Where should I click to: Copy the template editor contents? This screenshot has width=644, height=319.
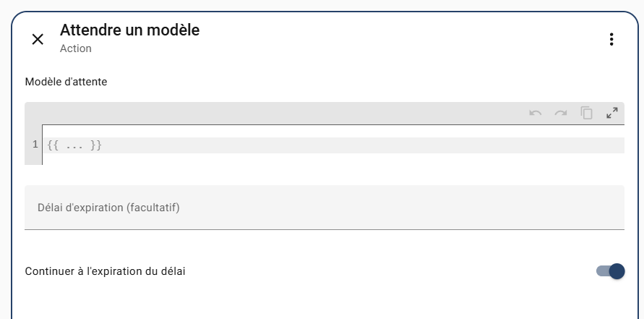[x=587, y=113]
